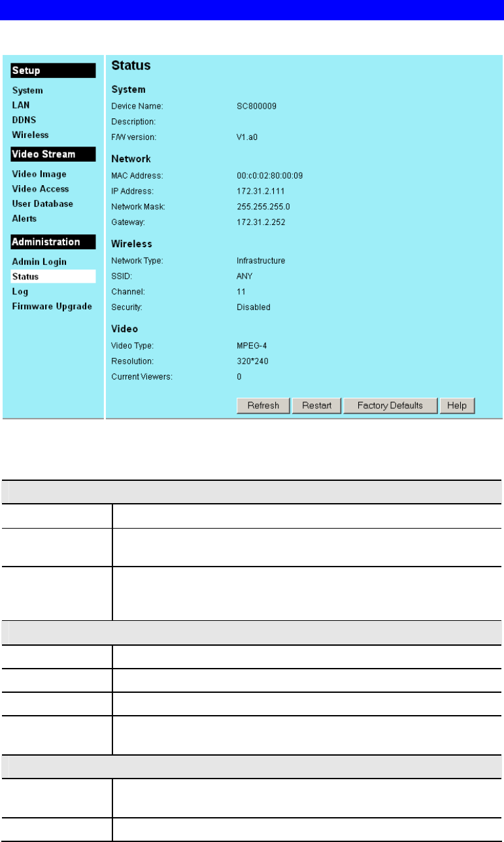Click the Network Type label
This screenshot has width=504, height=842.
click(137, 260)
